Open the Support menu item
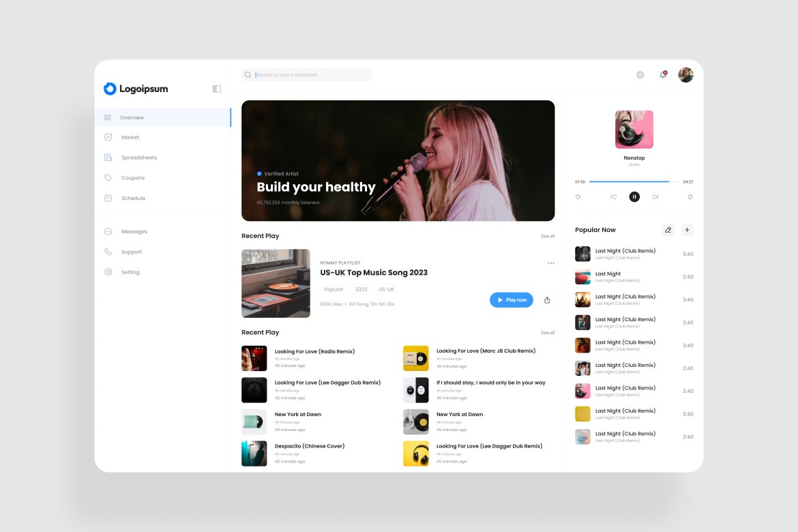This screenshot has width=798, height=532. click(x=132, y=252)
